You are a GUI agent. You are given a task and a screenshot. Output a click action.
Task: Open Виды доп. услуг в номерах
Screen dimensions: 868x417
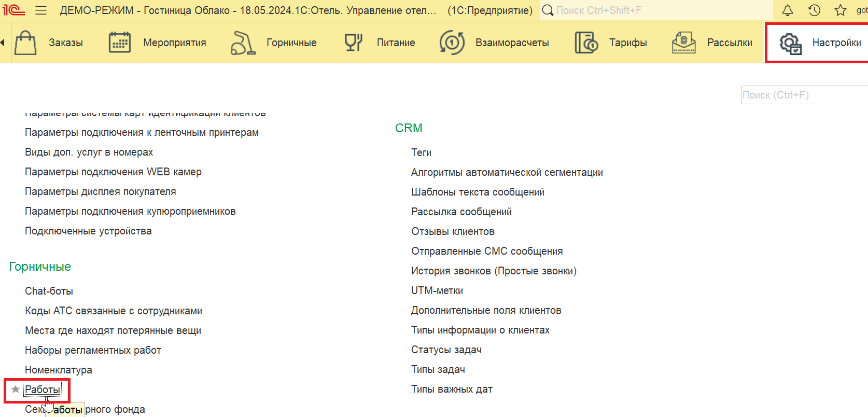tap(89, 152)
